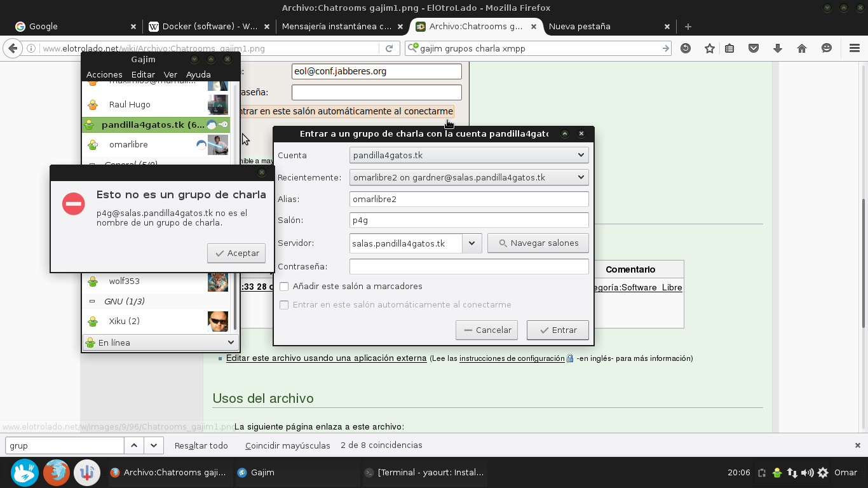The height and width of the screenshot is (488, 868).
Task: Collapse the GNU (1/3) group
Action: click(x=92, y=301)
